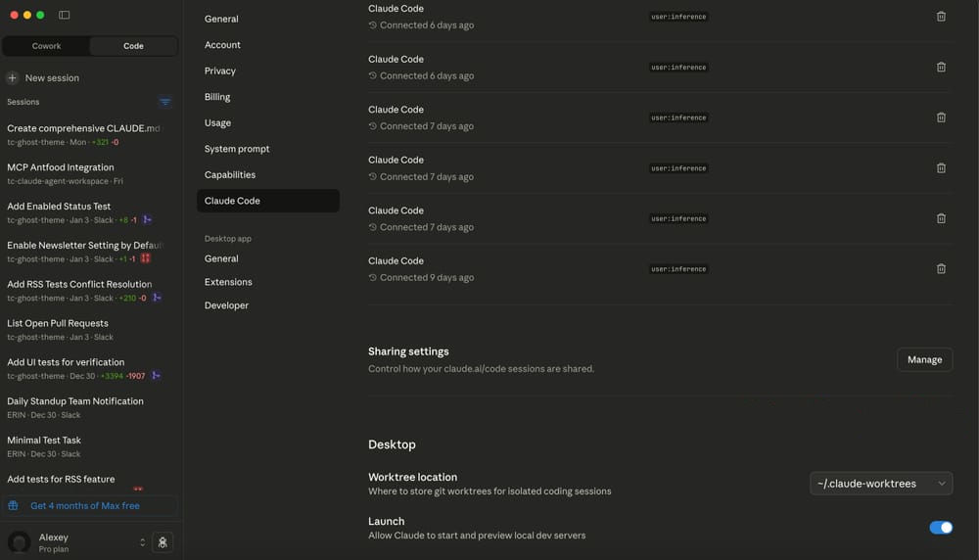Open the sessions filter icon
Viewport: 979px width, 560px height.
pos(164,102)
